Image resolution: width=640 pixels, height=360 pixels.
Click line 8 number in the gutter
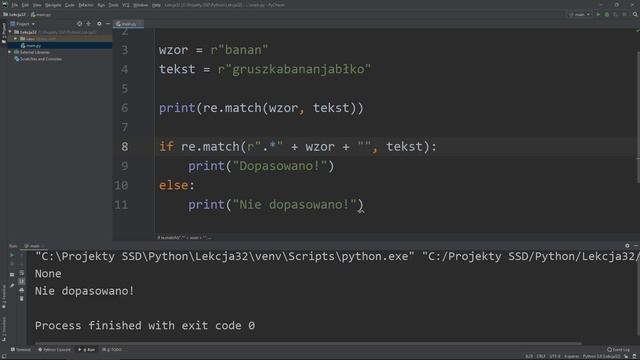(x=124, y=147)
